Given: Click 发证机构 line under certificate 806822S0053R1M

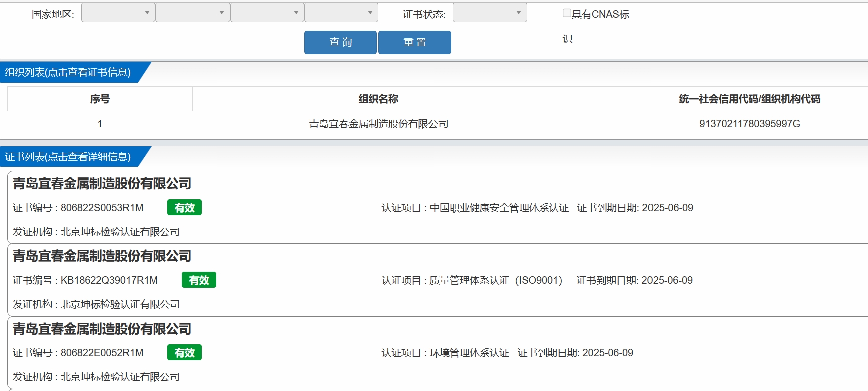Looking at the screenshot, I should [96, 232].
